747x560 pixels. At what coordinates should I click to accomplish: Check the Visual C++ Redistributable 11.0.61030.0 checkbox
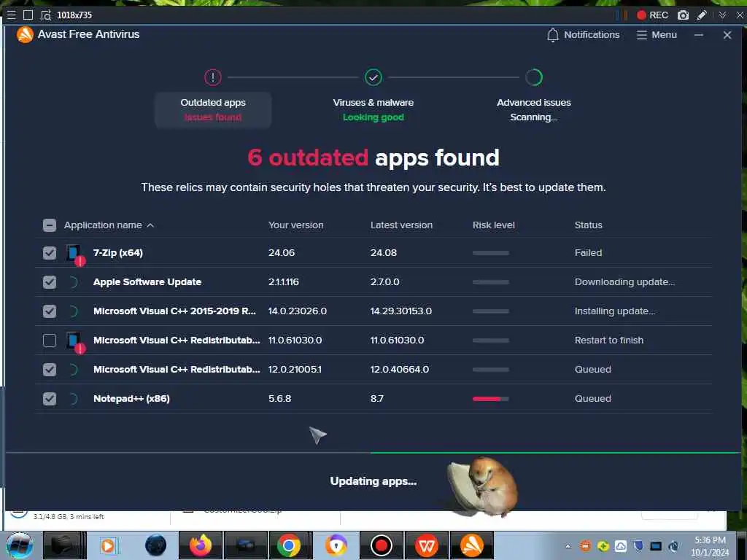pyautogui.click(x=50, y=341)
